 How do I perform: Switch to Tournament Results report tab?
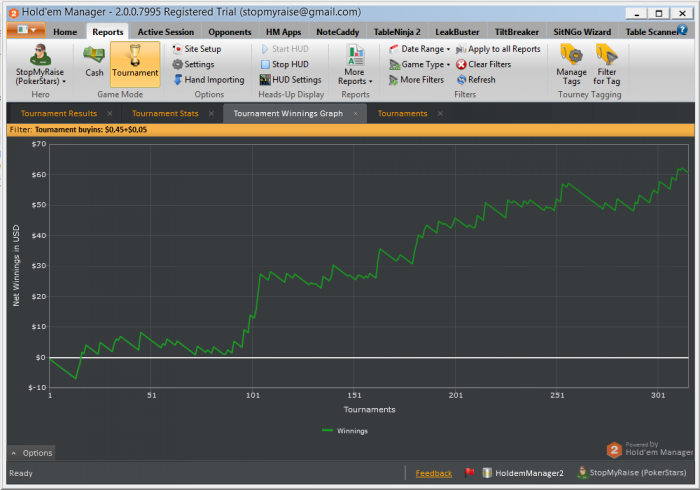pyautogui.click(x=59, y=114)
